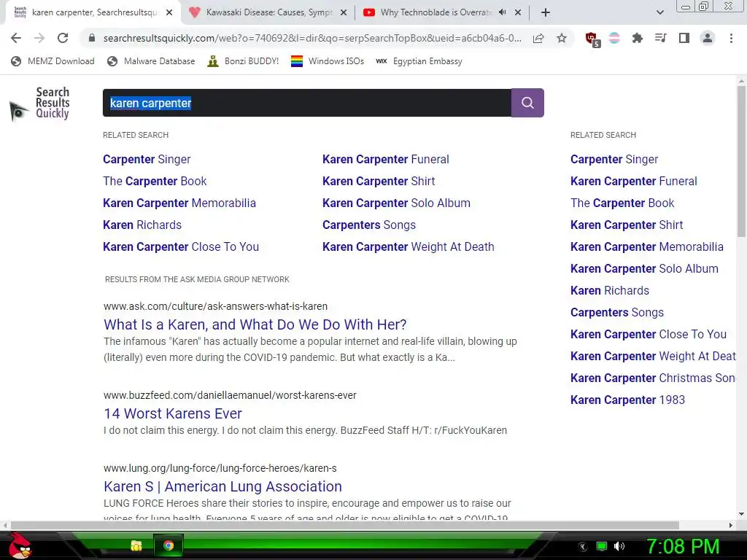Viewport: 747px width, 560px height.
Task: Open a new browser tab
Action: pyautogui.click(x=546, y=12)
